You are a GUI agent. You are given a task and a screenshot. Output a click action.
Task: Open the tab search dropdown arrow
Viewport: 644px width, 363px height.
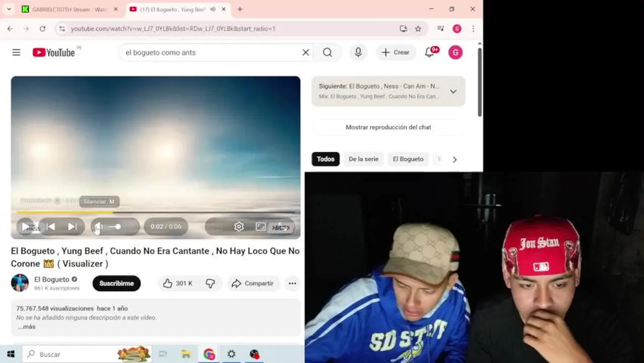pos(9,9)
